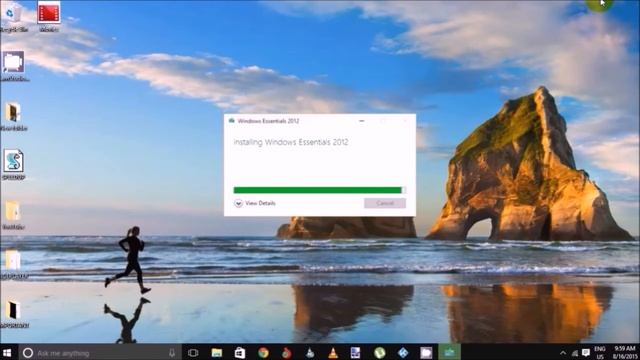Click the ENG US language indicator
The height and width of the screenshot is (360, 640).
tap(600, 353)
